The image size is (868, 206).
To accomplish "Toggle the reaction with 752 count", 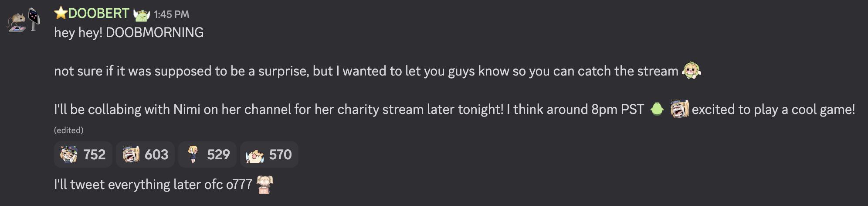I will pos(83,154).
